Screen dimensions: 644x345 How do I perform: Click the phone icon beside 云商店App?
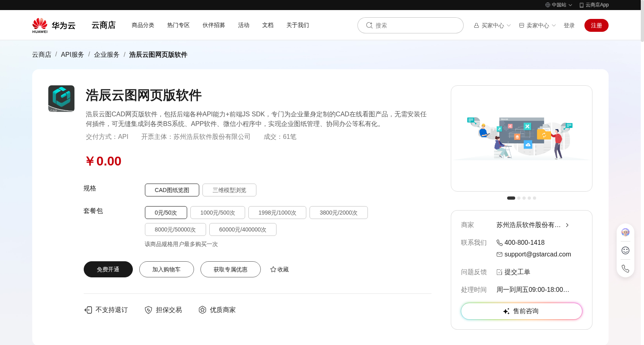[582, 5]
